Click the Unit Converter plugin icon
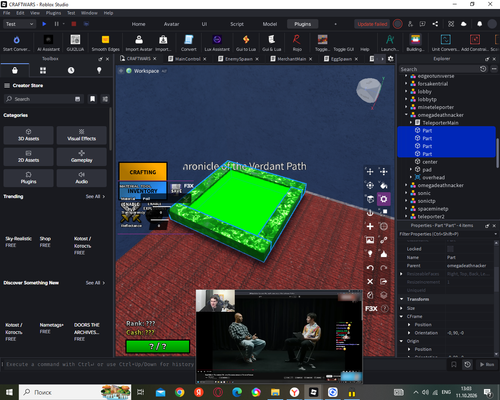The image size is (500, 400). tap(446, 40)
